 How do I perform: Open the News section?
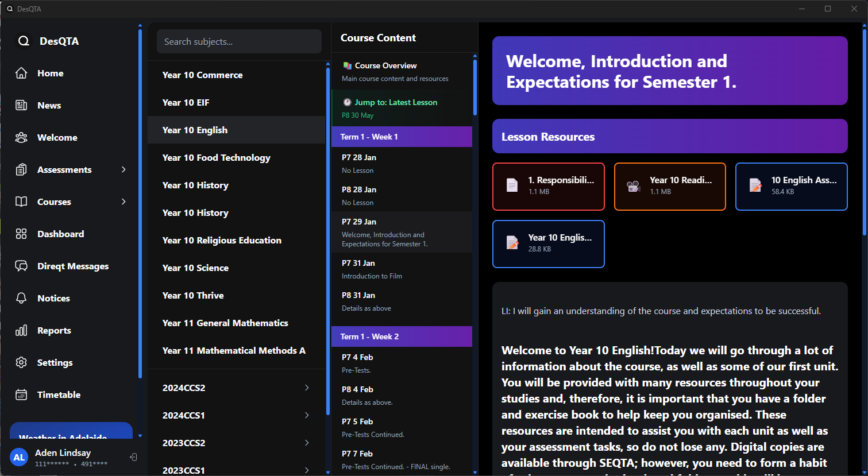point(73,105)
